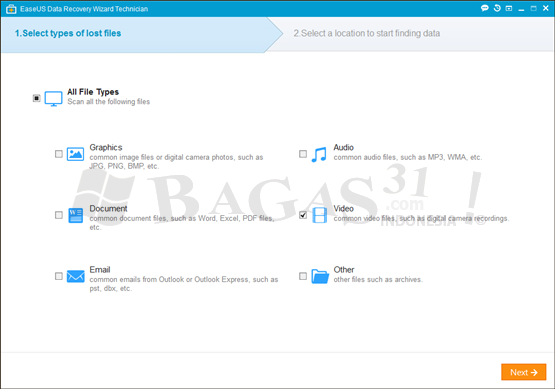This screenshot has height=389, width=555.
Task: Enable the Other checkbox
Action: pos(303,276)
